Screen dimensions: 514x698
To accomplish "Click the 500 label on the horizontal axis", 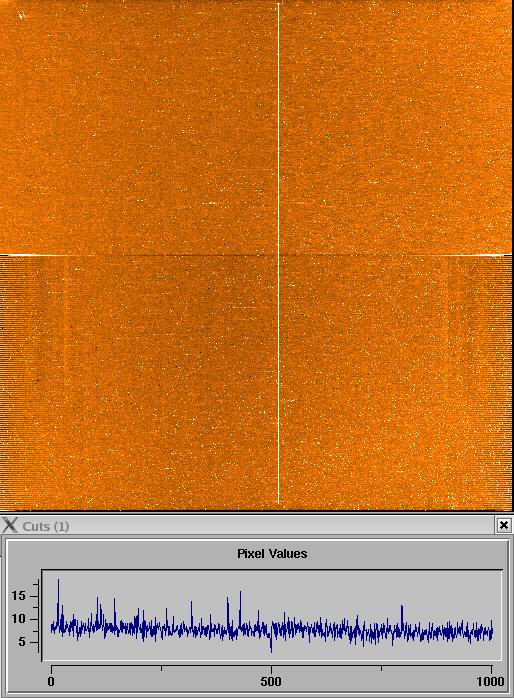I will [271, 682].
